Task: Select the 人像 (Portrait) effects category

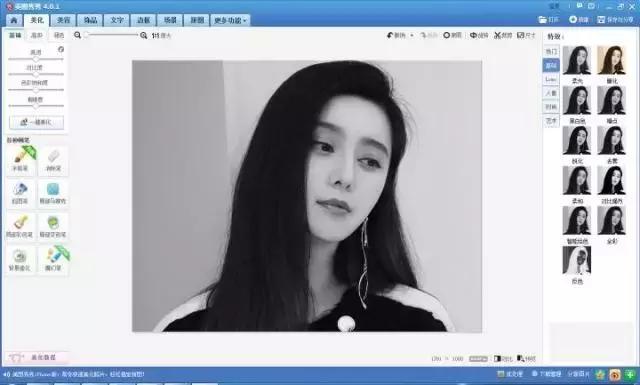Action: (x=551, y=93)
